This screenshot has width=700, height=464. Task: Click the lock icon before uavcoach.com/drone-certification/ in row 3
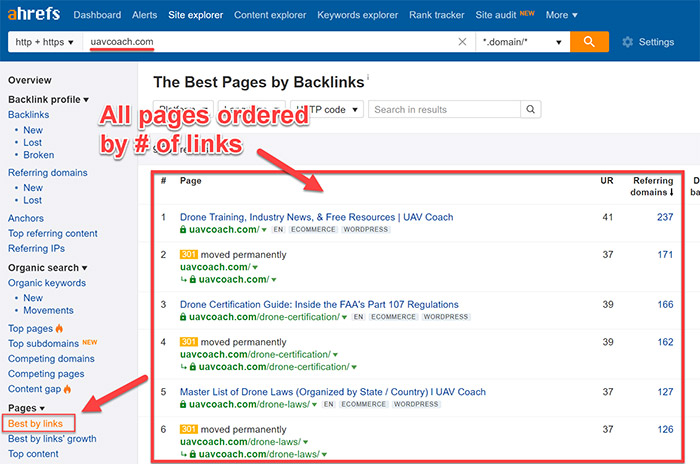click(x=183, y=317)
